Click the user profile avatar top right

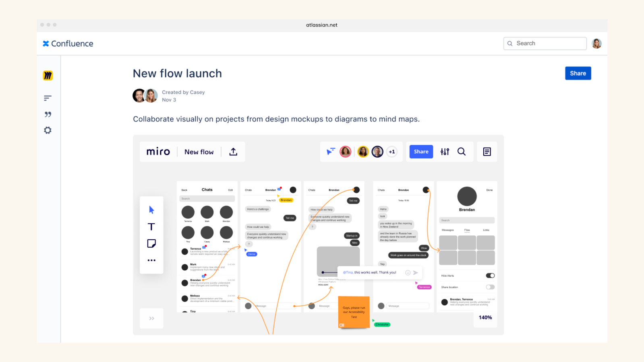tap(596, 43)
